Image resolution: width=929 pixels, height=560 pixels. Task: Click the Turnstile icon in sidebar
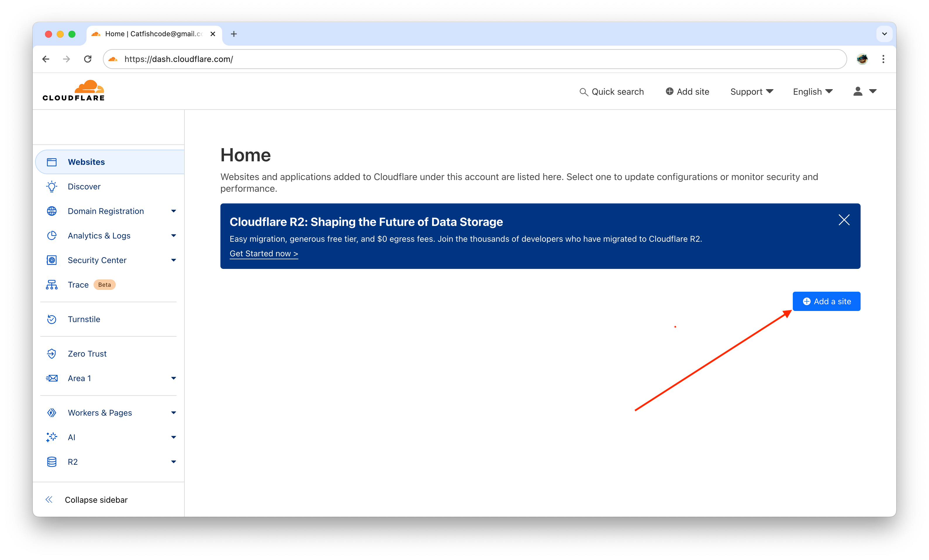pyautogui.click(x=52, y=319)
